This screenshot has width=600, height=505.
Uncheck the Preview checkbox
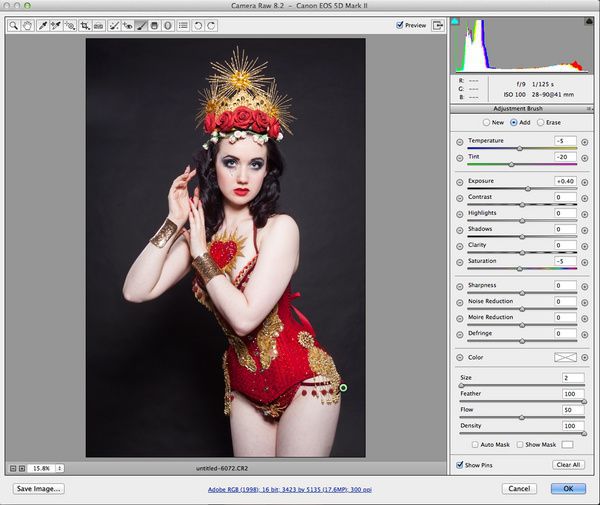coord(400,25)
